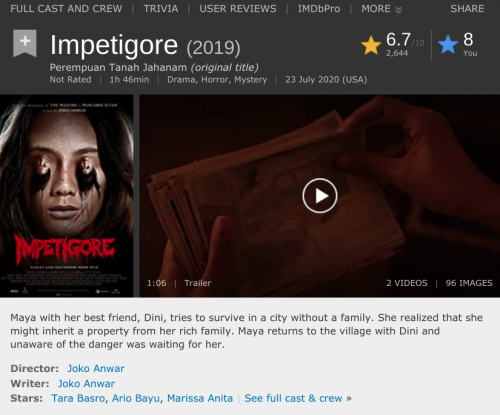The width and height of the screenshot is (500, 415).
Task: Expand the MORE dropdown menu
Action: click(382, 9)
